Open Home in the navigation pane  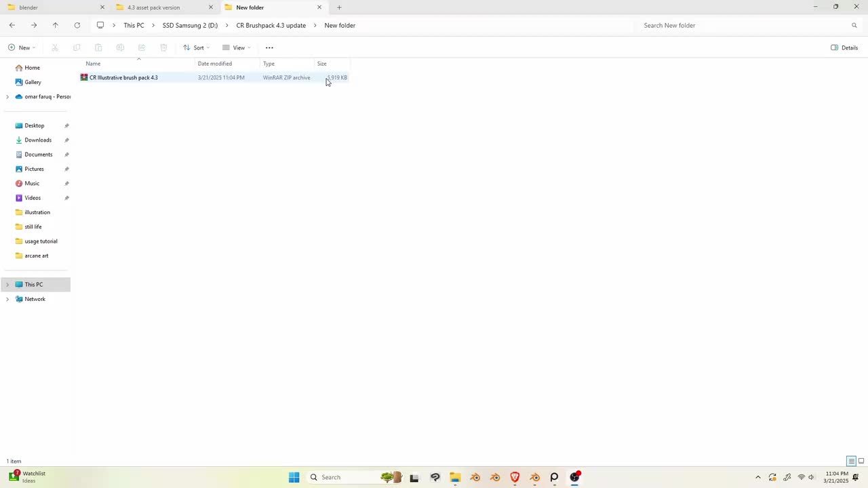click(x=32, y=68)
